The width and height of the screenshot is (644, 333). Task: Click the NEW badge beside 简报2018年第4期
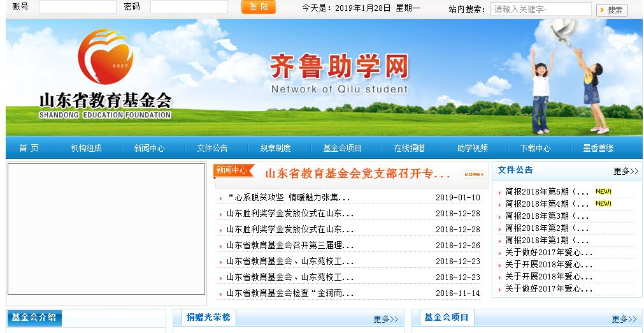pos(603,204)
